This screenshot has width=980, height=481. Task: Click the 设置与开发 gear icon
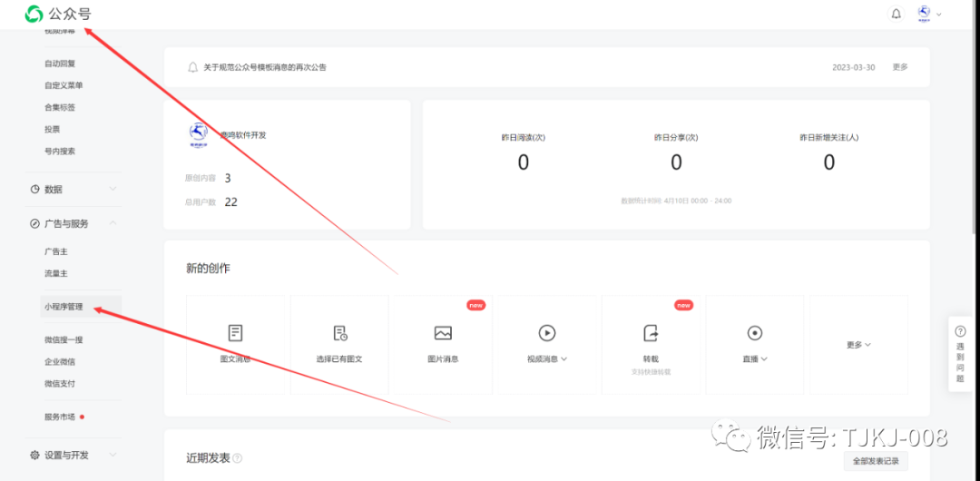click(x=35, y=456)
